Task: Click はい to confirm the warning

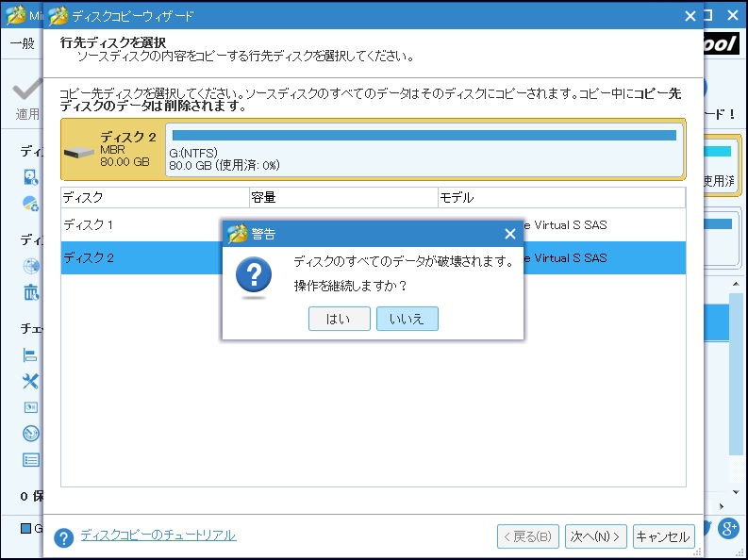Action: [340, 319]
